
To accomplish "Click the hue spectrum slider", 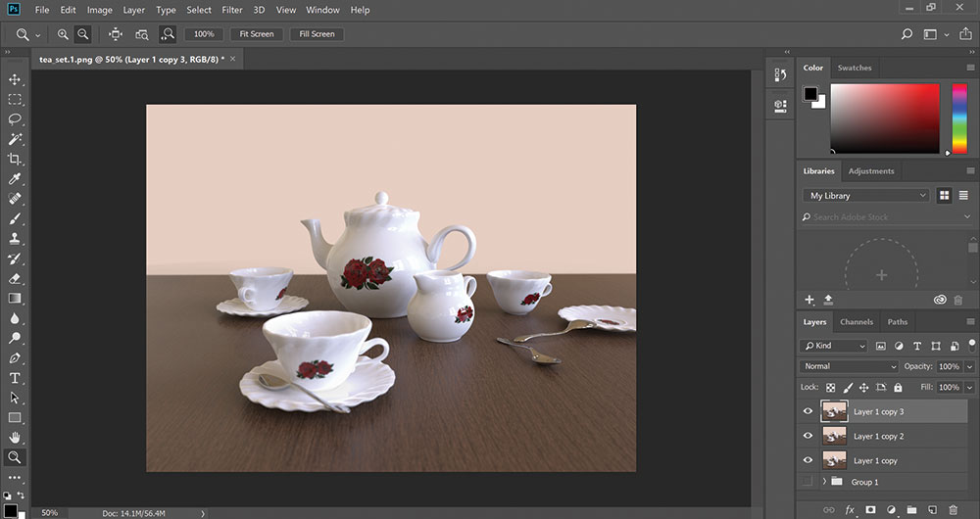I will coord(959,118).
